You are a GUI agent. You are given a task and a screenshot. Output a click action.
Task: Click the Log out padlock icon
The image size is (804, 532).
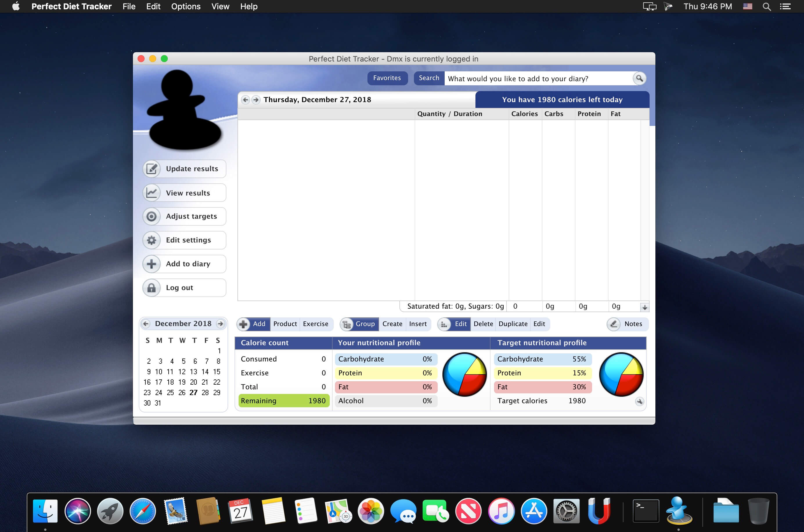(x=152, y=288)
